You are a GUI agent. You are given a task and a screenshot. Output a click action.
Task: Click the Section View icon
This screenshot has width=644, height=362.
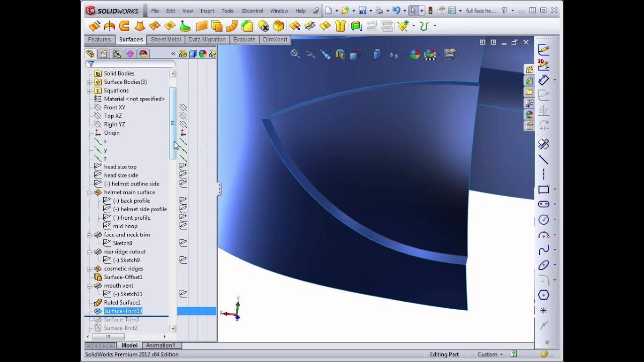[340, 54]
